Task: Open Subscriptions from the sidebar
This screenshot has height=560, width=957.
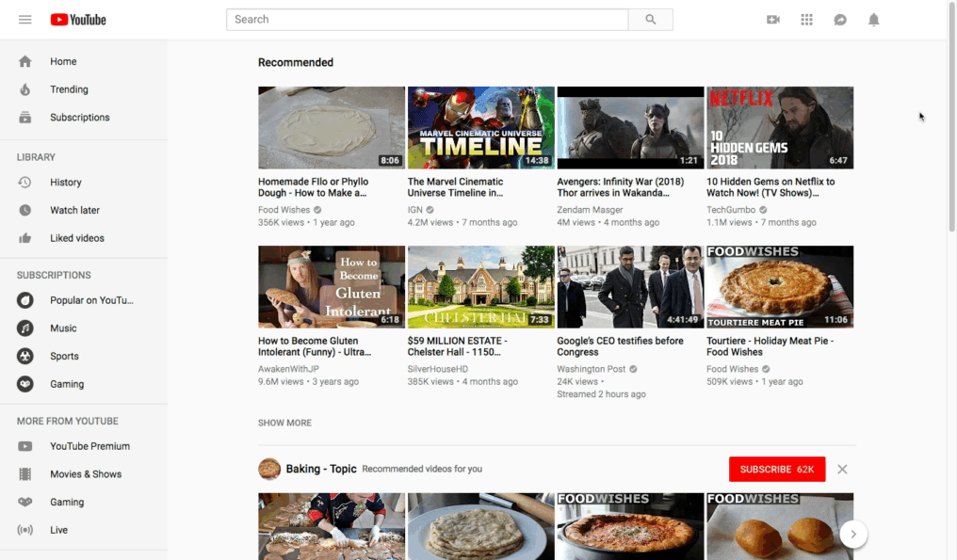Action: (x=79, y=117)
